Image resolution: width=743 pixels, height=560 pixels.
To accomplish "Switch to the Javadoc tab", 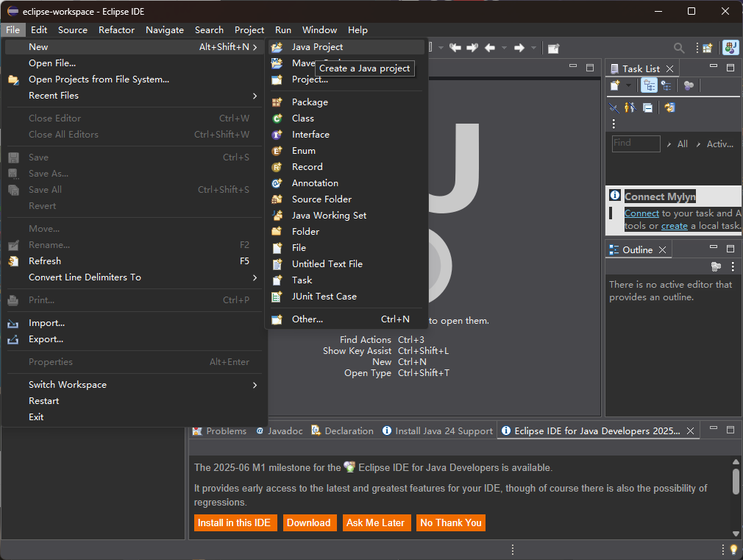I will pos(279,430).
